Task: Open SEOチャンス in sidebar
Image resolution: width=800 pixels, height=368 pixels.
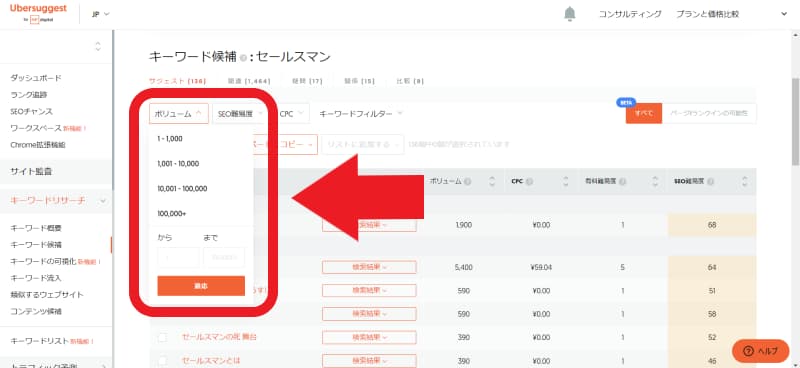Action: point(31,111)
